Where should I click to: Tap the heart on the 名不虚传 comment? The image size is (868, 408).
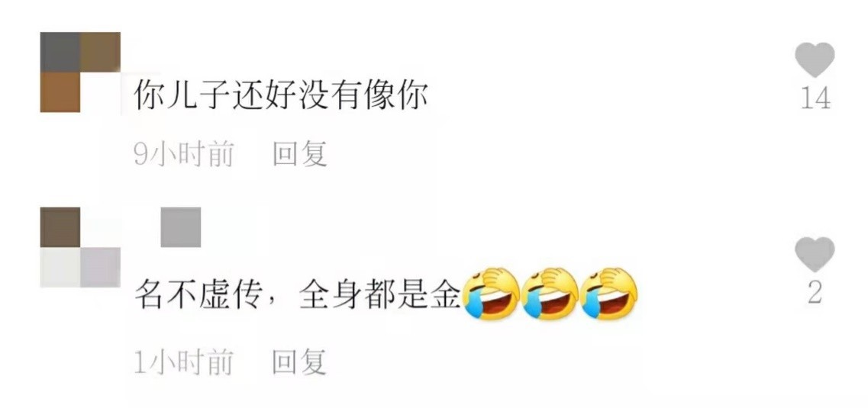click(x=815, y=254)
